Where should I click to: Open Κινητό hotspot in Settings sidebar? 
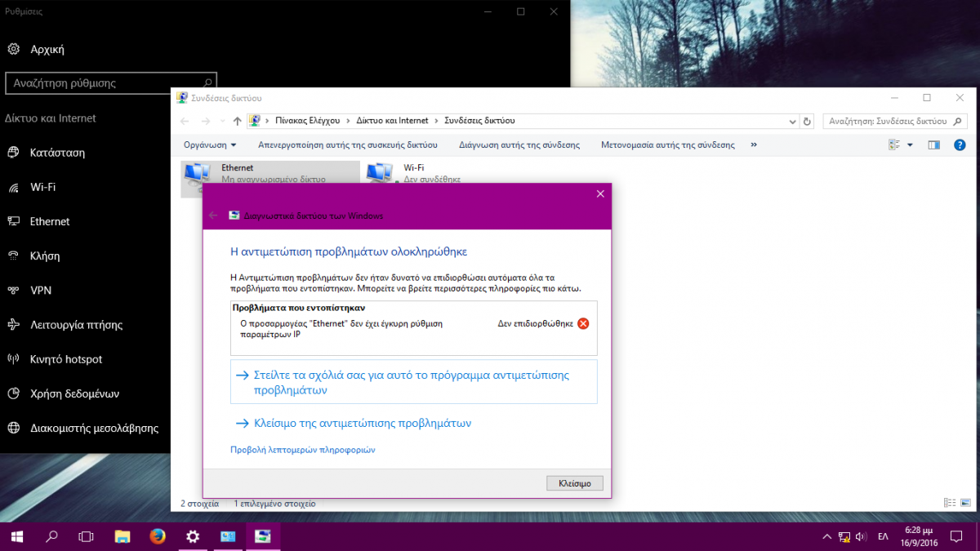[66, 358]
